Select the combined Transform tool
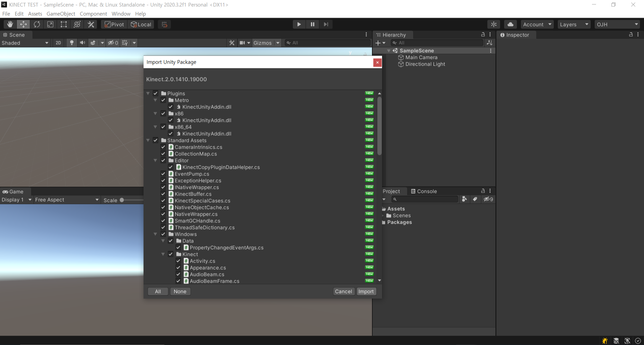The image size is (644, 345). tap(77, 24)
